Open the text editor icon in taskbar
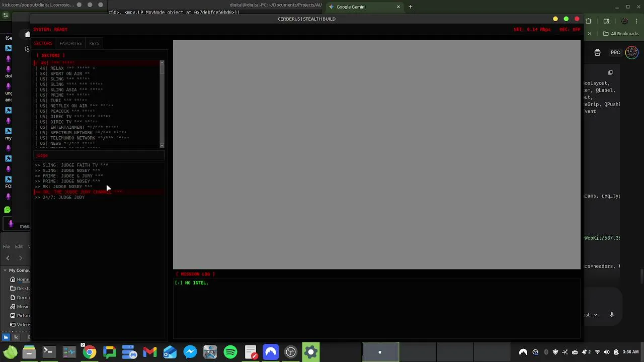 pos(251,352)
